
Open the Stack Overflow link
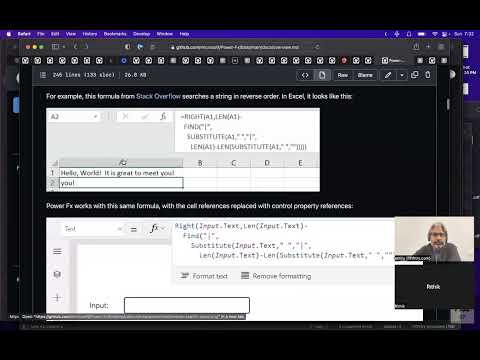pyautogui.click(x=158, y=96)
